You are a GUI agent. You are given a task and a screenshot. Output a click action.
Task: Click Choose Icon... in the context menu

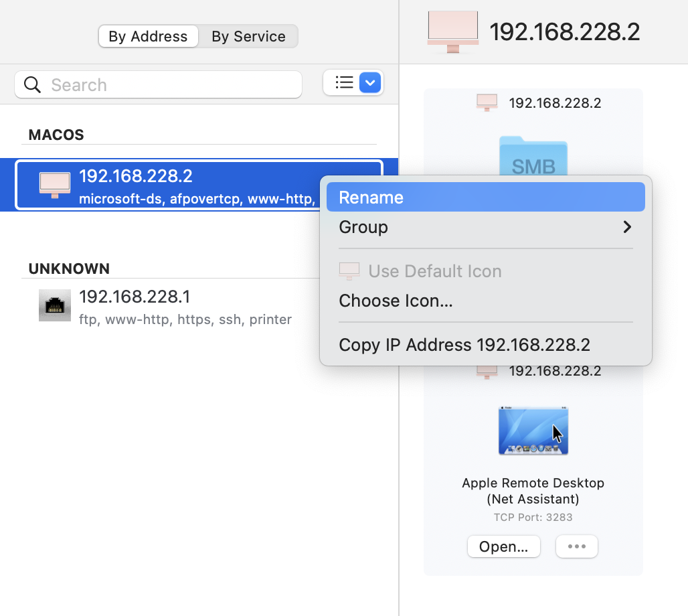pyautogui.click(x=396, y=301)
